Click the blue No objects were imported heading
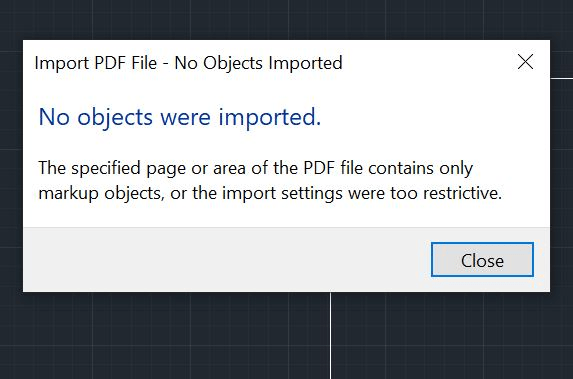Viewport: 573px width, 379px height. (179, 117)
